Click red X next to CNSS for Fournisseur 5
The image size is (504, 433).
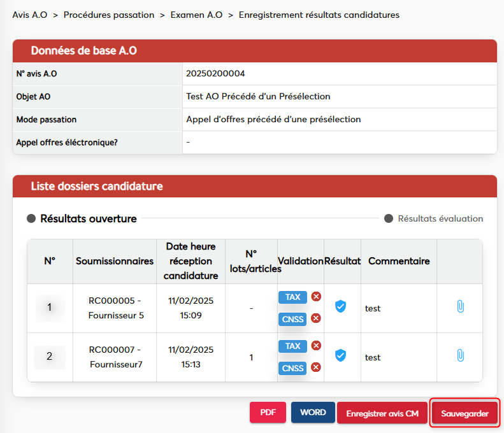coord(316,318)
